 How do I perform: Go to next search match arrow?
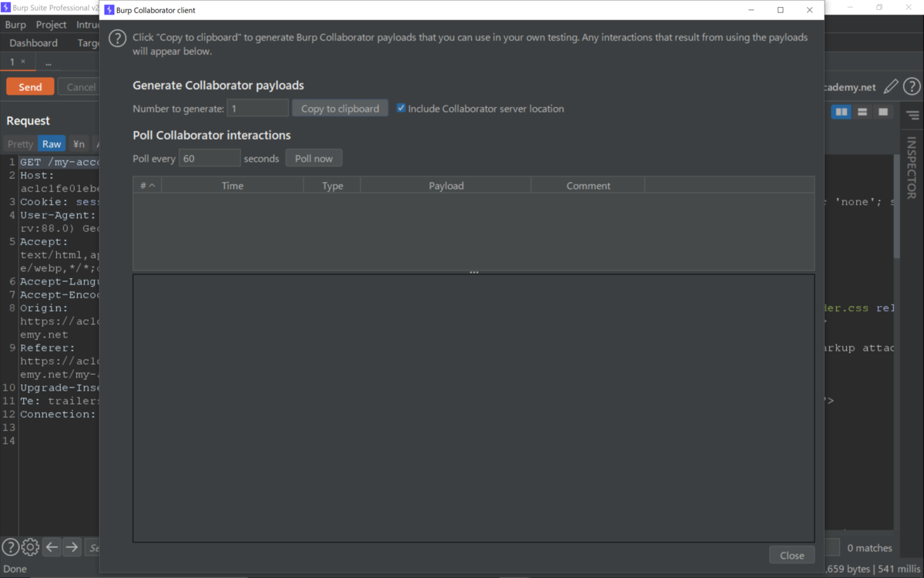pyautogui.click(x=72, y=547)
